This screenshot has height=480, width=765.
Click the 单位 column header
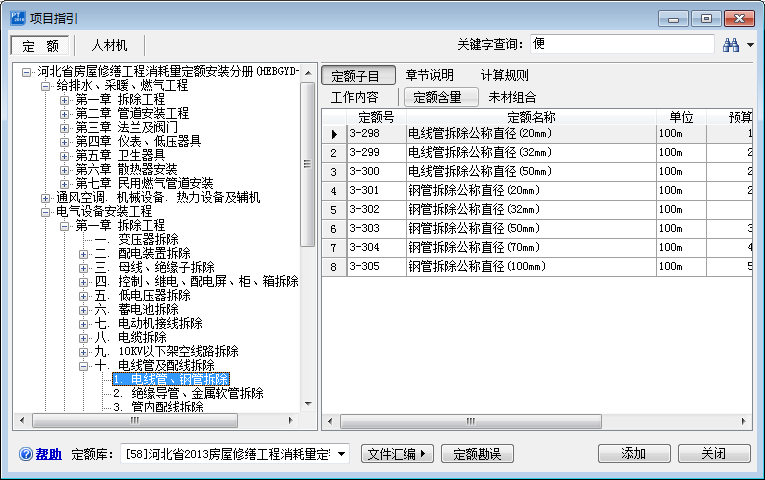pyautogui.click(x=682, y=117)
